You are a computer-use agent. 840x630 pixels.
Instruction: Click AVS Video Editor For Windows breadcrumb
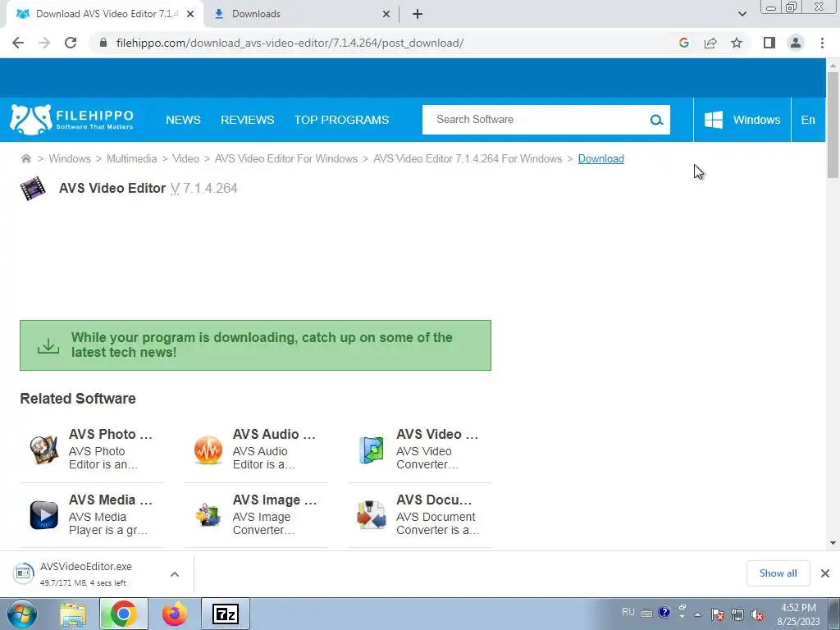click(286, 158)
